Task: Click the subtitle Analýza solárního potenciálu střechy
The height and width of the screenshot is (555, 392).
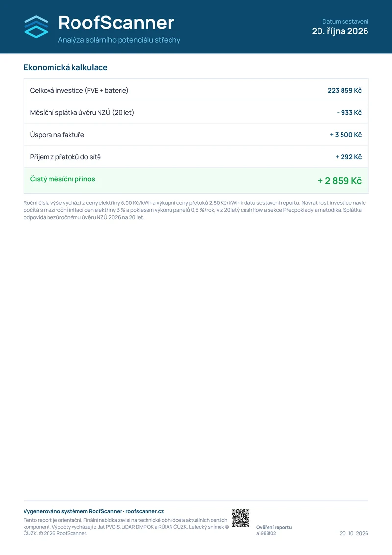Action: pyautogui.click(x=119, y=40)
